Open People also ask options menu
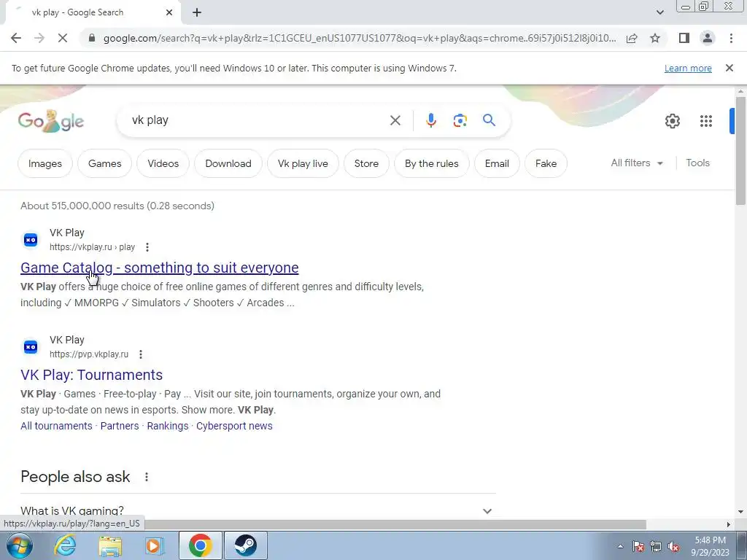The width and height of the screenshot is (747, 560). 146,477
